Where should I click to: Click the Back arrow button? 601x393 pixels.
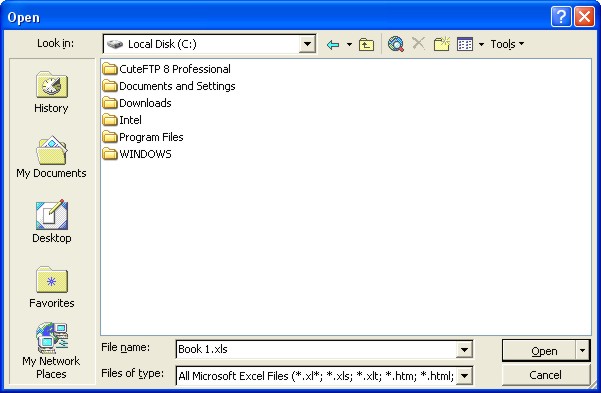333,44
